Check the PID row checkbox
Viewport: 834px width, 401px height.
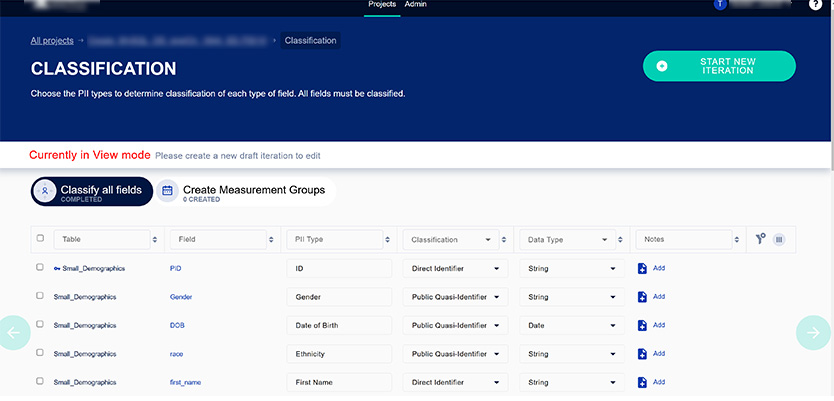(40, 268)
